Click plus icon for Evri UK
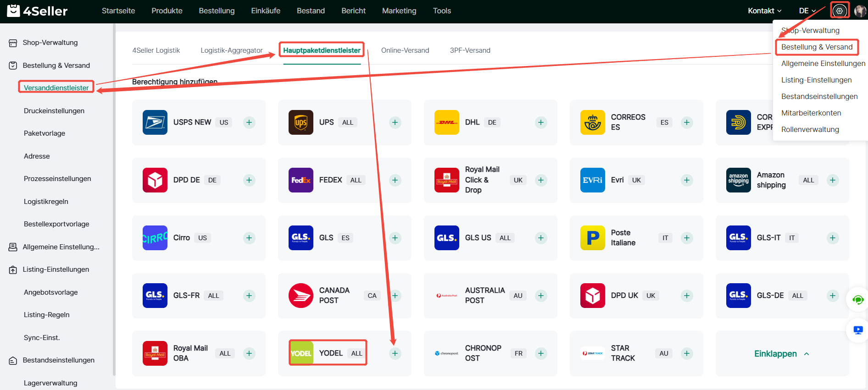This screenshot has height=390, width=868. [x=687, y=180]
